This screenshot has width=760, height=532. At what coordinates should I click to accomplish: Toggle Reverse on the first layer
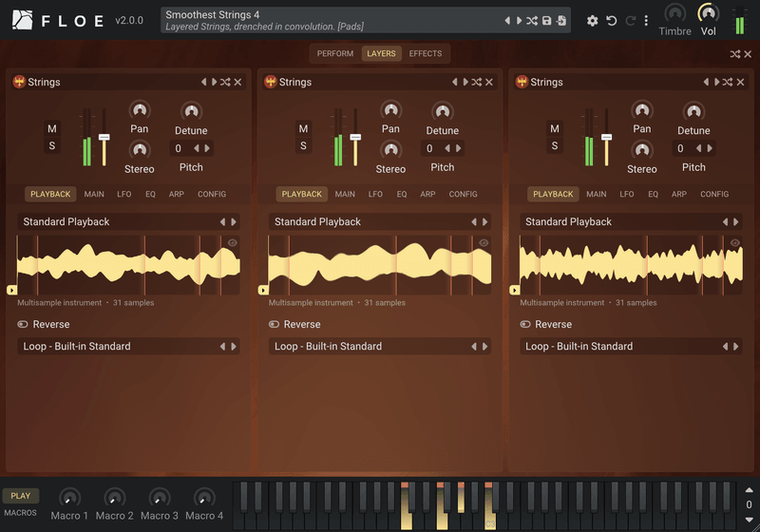[44, 324]
